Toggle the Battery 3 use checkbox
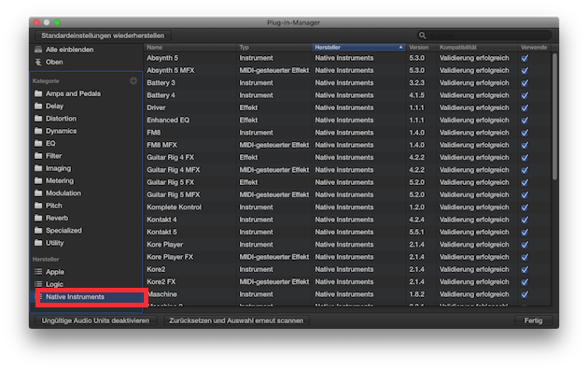The width and height of the screenshot is (588, 370). click(525, 83)
